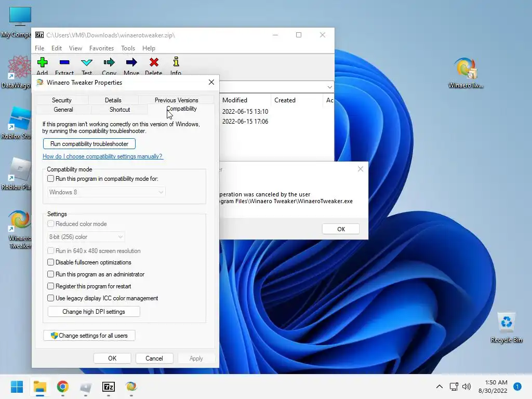Open File Explorer from the taskbar

[39, 387]
